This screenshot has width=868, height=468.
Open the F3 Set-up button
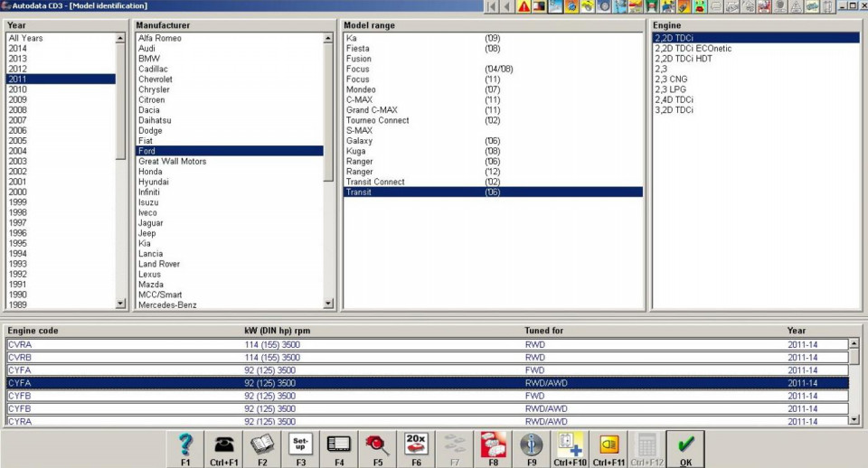coord(300,449)
